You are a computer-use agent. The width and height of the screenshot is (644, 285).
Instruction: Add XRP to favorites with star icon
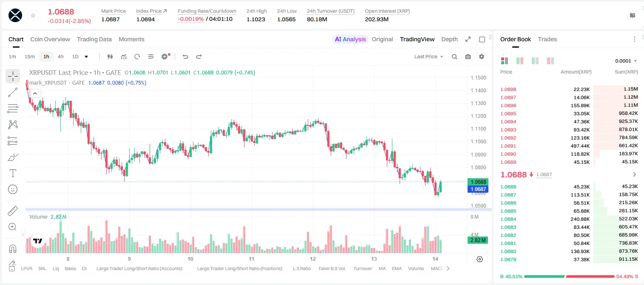33,16
